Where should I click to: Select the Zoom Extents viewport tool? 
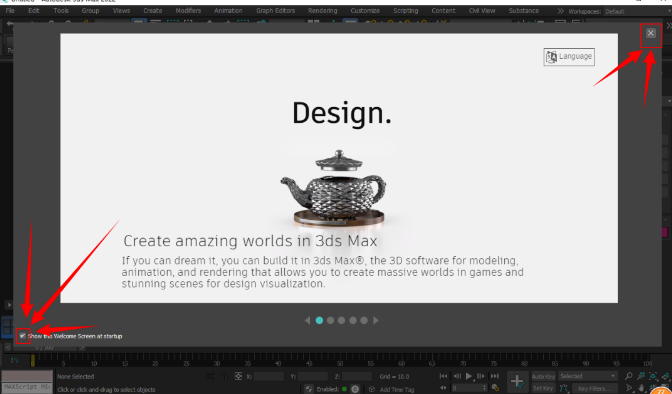[653, 376]
